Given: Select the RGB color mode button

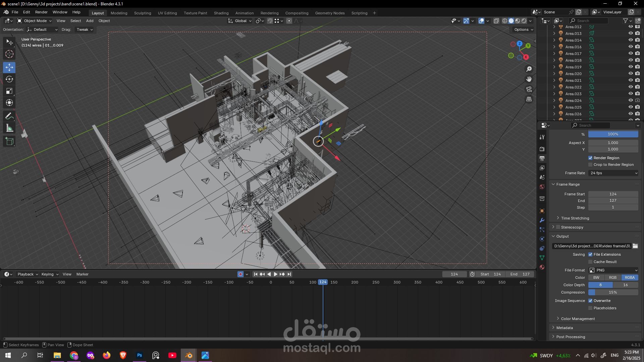Looking at the screenshot, I should point(613,278).
